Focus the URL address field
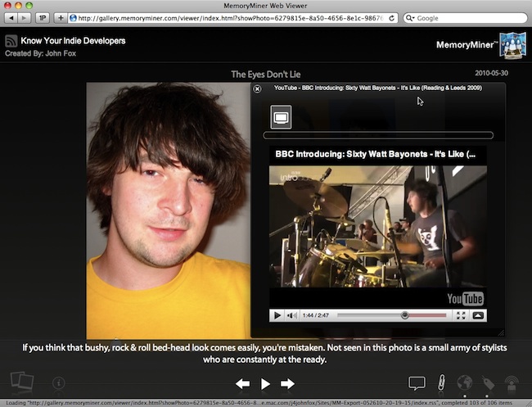Image resolution: width=532 pixels, height=407 pixels. [x=231, y=18]
